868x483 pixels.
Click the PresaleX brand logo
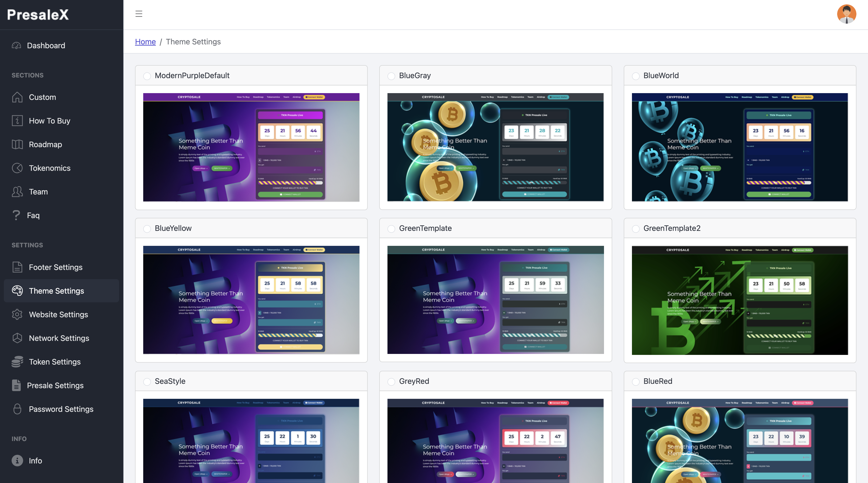click(38, 14)
